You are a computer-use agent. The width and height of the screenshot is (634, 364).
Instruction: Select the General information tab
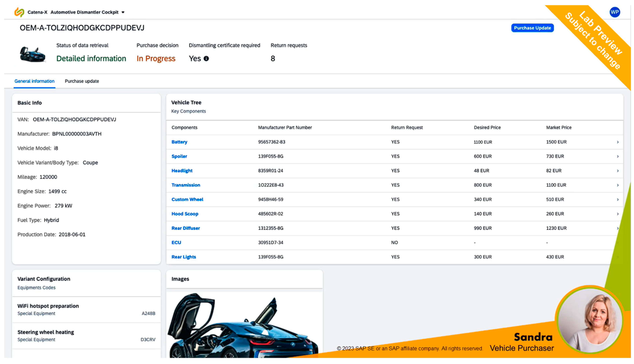(x=34, y=81)
